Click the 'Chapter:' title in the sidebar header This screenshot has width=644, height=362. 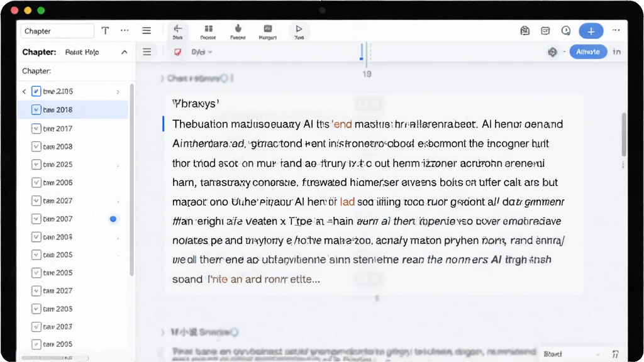[x=39, y=52]
